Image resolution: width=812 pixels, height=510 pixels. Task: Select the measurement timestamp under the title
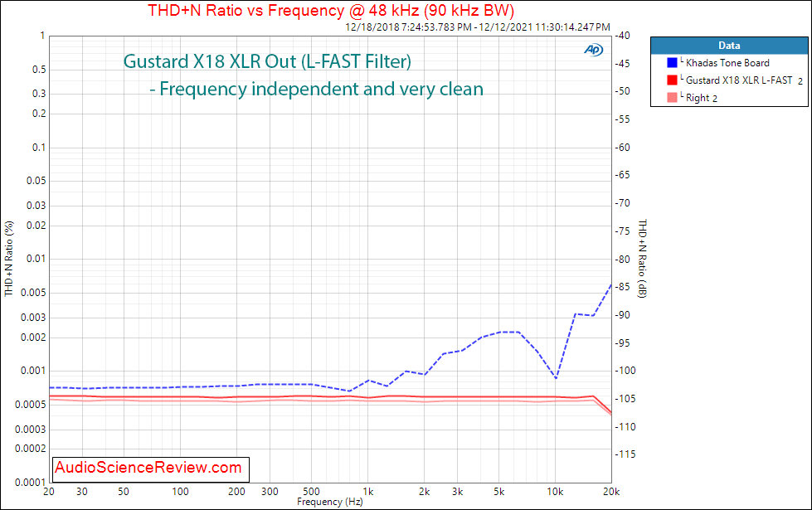coord(478,27)
